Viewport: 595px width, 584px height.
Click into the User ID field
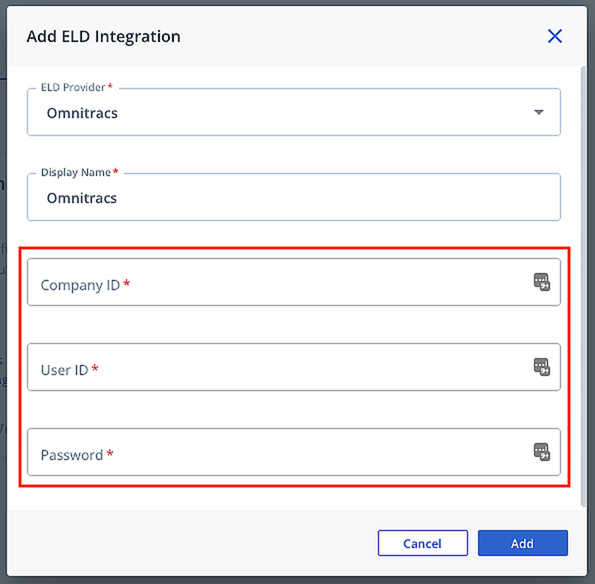coord(294,367)
